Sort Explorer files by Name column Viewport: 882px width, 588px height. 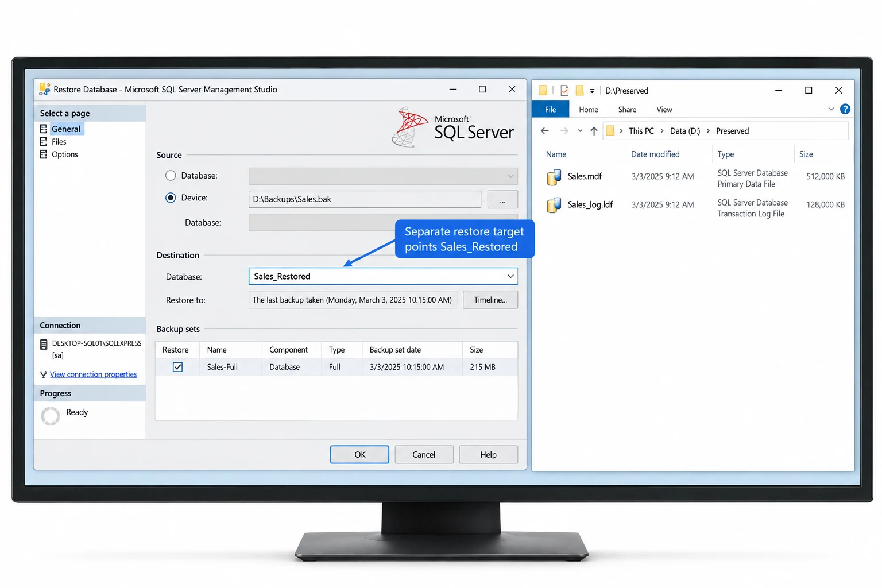[556, 154]
